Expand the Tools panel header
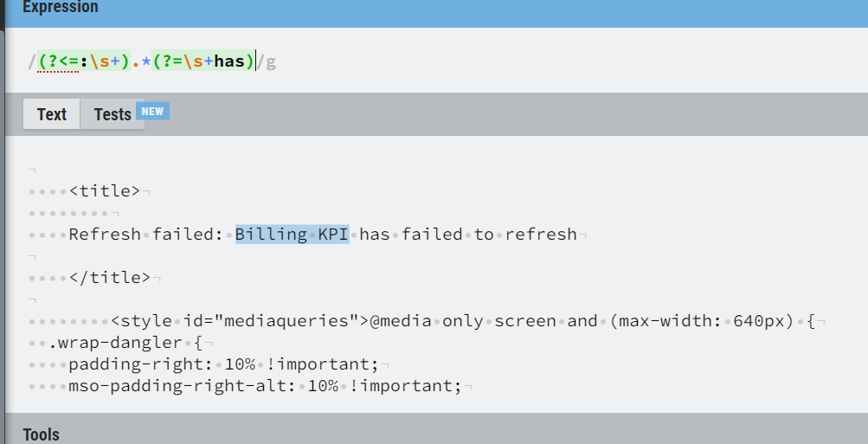This screenshot has width=868, height=444. pos(42,434)
